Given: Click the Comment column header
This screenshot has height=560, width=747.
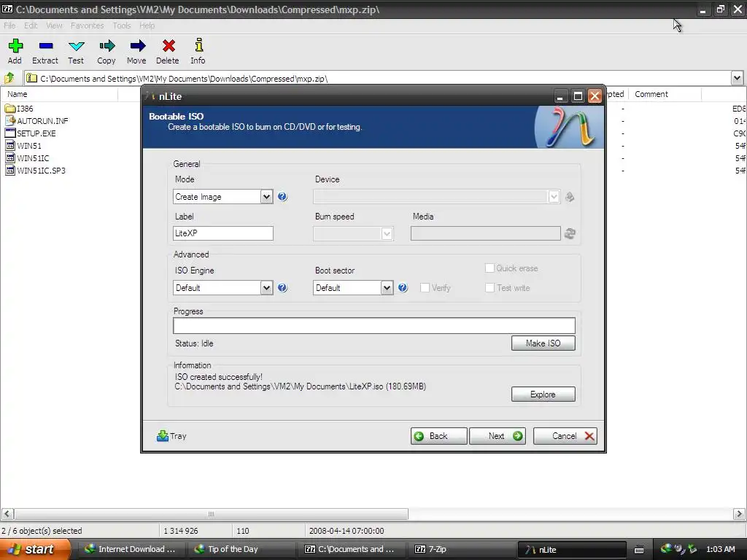Looking at the screenshot, I should point(665,94).
